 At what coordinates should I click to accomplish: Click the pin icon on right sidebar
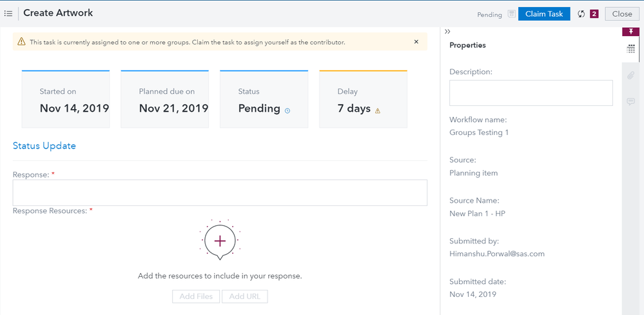click(x=630, y=32)
